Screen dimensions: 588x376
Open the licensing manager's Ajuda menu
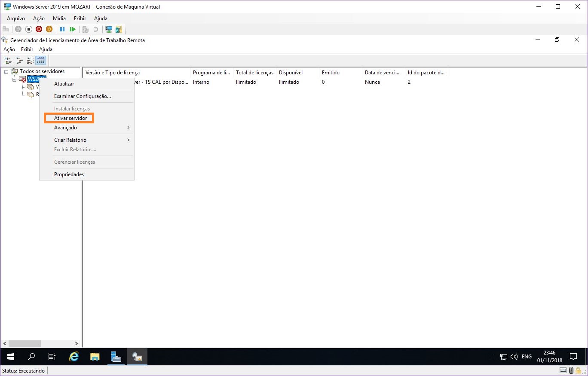[x=46, y=49]
